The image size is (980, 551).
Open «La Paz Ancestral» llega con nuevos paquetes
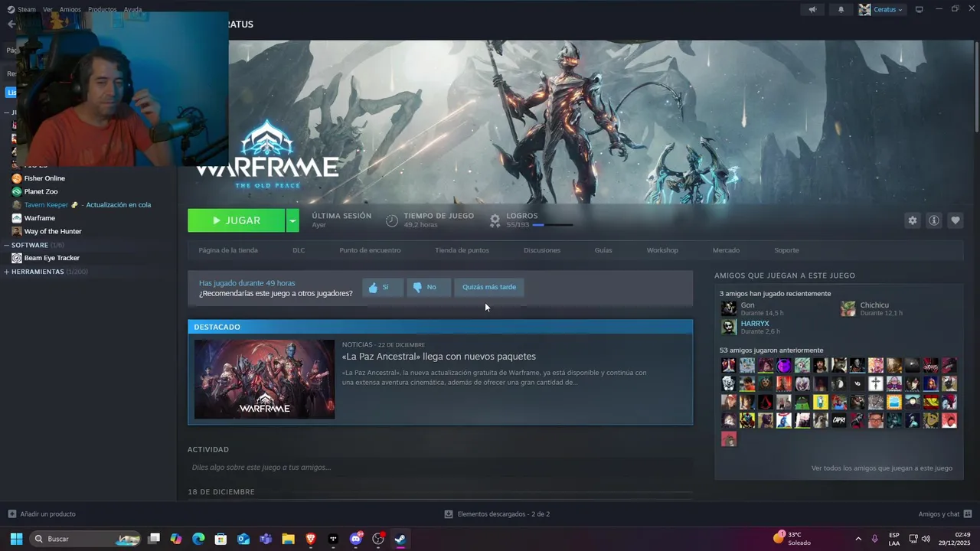coord(439,357)
